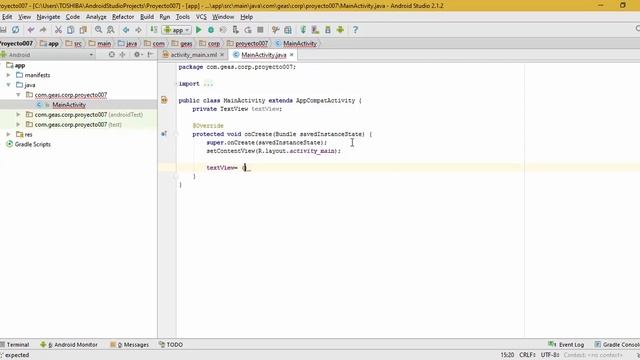640x360 pixels.
Task: Select Gradle Scripts in project tree
Action: click(33, 144)
